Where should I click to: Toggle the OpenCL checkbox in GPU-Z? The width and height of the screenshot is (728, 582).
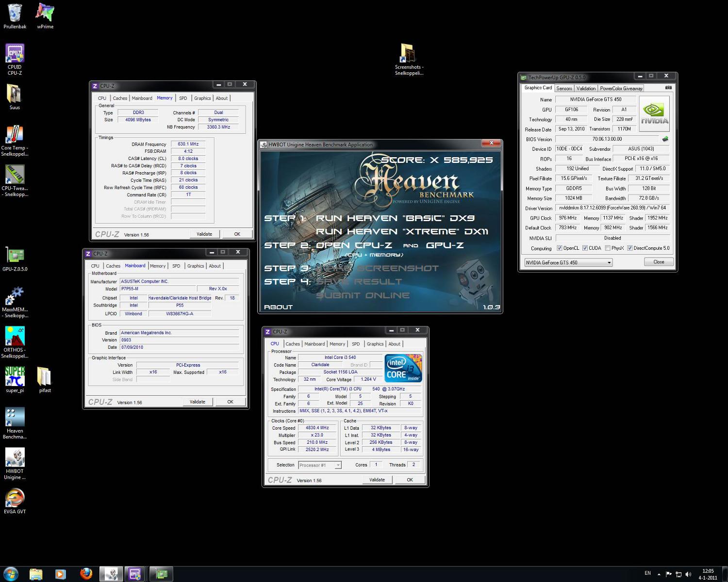[x=560, y=248]
